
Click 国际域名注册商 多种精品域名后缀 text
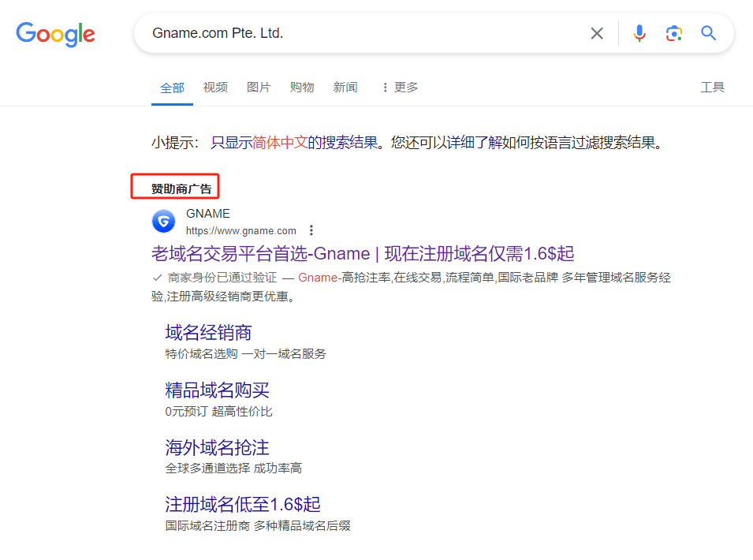coord(258,526)
